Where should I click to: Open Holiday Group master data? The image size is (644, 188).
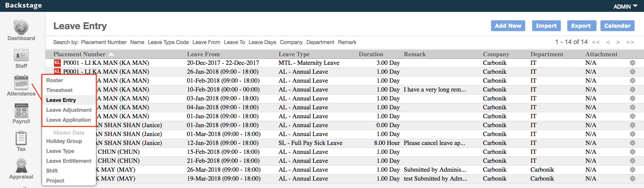point(64,141)
